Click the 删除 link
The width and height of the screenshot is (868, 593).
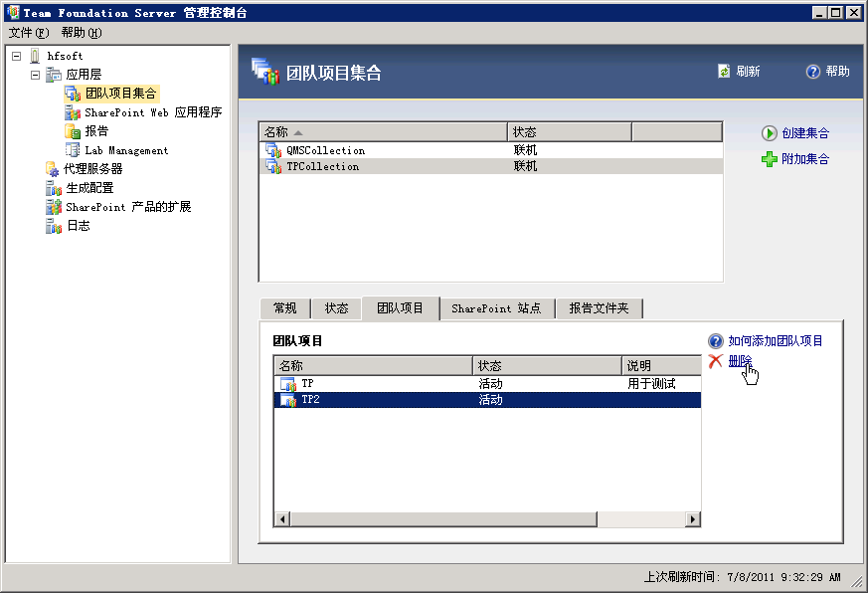[x=740, y=361]
